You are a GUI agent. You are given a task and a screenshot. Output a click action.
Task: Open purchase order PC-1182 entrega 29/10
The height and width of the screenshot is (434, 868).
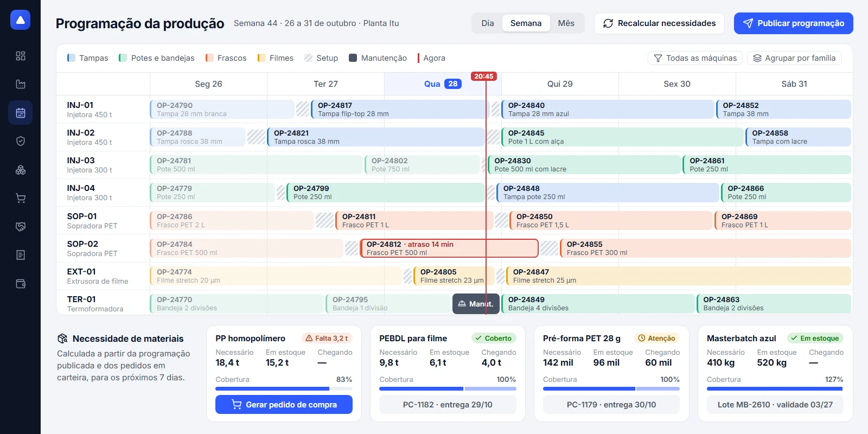448,405
